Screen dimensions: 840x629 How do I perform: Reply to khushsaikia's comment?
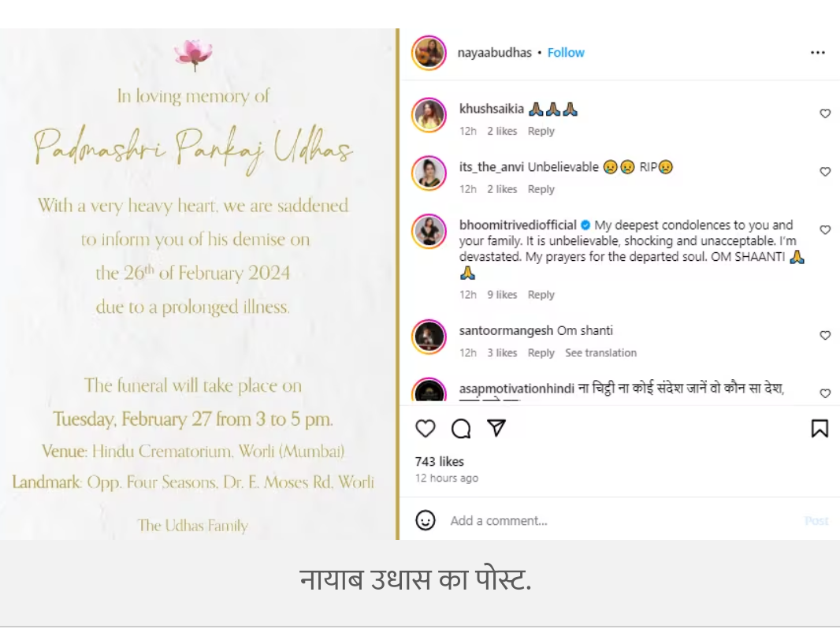tap(541, 132)
